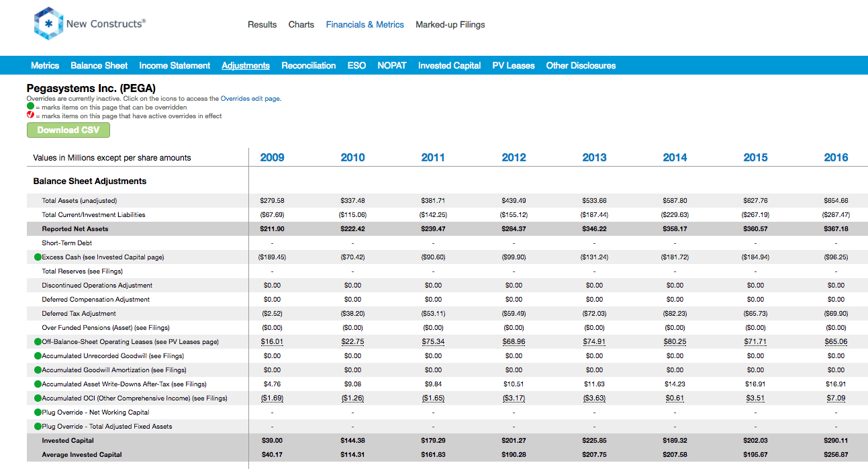Open the $68.96 operating leases value

(514, 342)
